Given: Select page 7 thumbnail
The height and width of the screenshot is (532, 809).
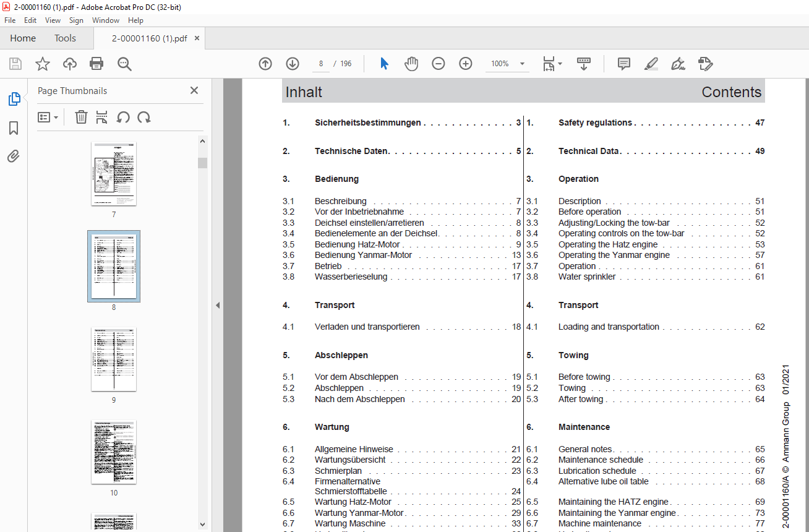Looking at the screenshot, I should [x=114, y=173].
